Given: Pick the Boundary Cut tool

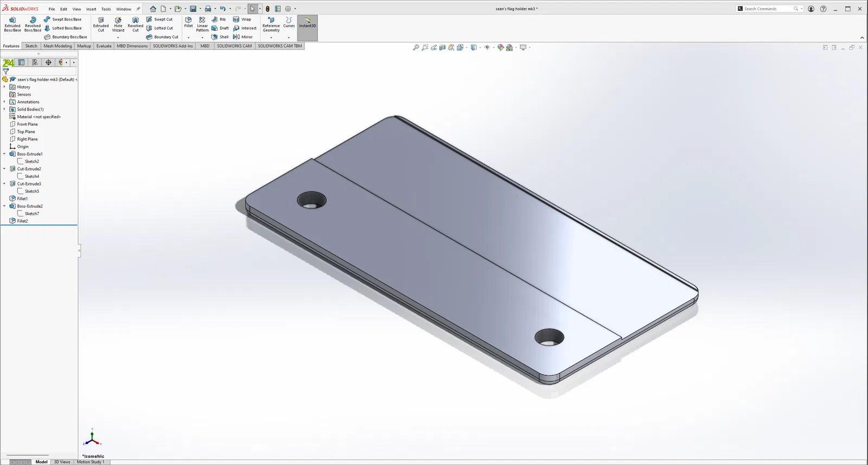Looking at the screenshot, I should pyautogui.click(x=162, y=37).
